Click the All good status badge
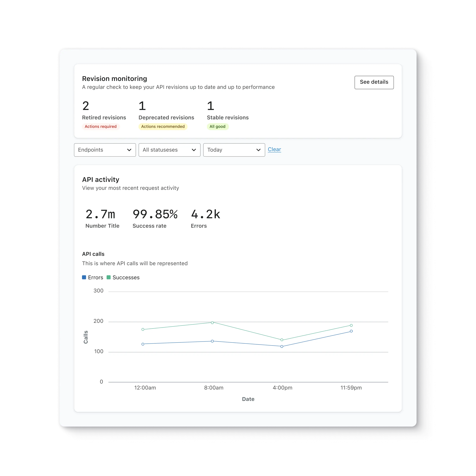Viewport: 476px width, 476px height. (x=217, y=126)
